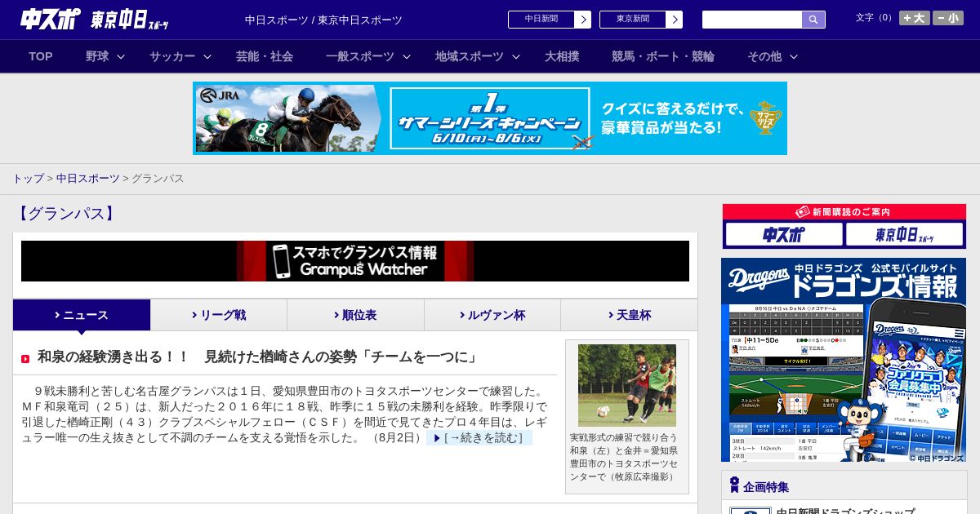Screen dimensions: 980x514
Task: Switch to the 天皇杯 tab
Action: [629, 315]
